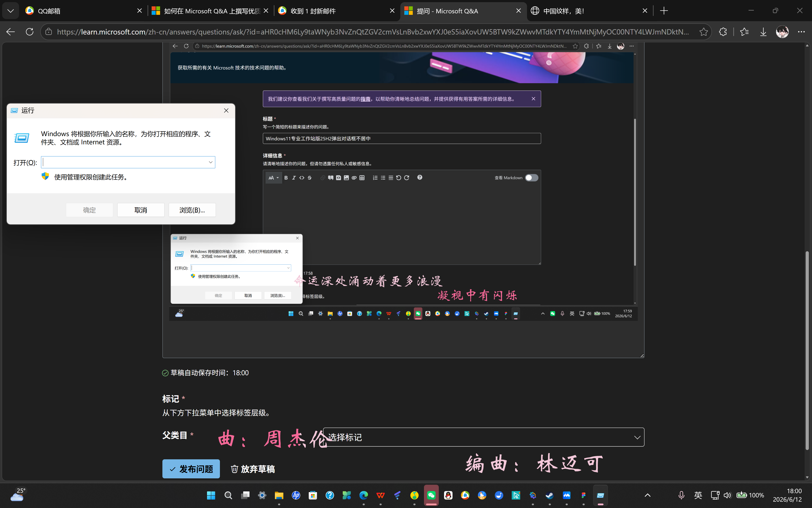The width and height of the screenshot is (812, 508).
Task: Open Task View from the taskbar
Action: pos(245,495)
